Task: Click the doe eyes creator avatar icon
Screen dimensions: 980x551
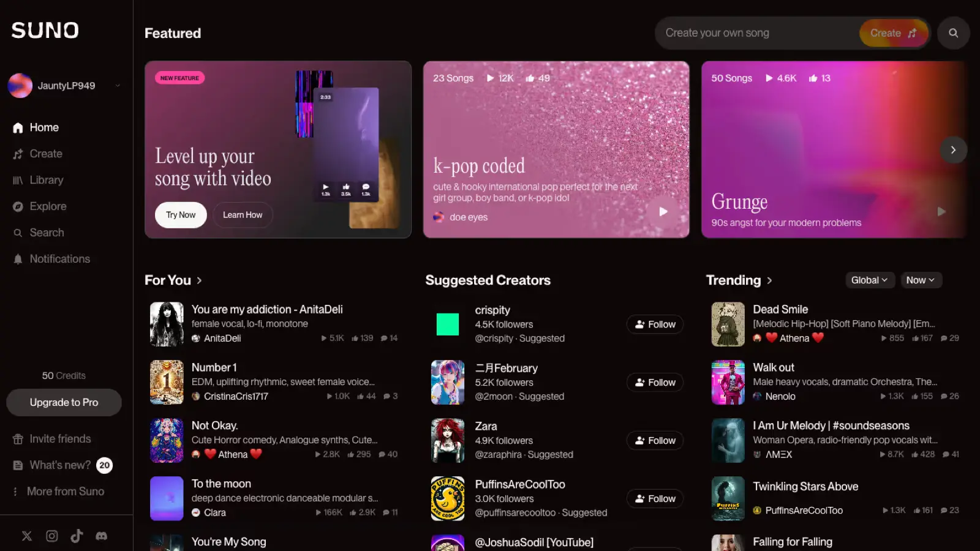Action: tap(439, 217)
